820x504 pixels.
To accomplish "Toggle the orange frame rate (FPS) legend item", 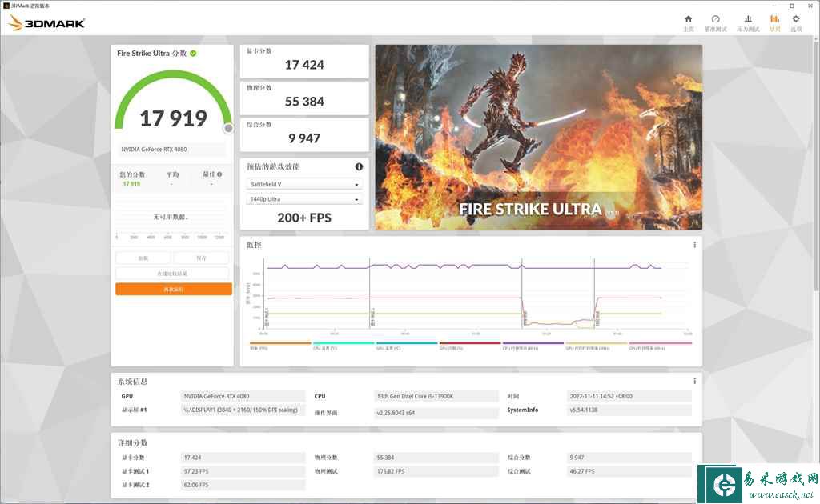I will click(280, 346).
